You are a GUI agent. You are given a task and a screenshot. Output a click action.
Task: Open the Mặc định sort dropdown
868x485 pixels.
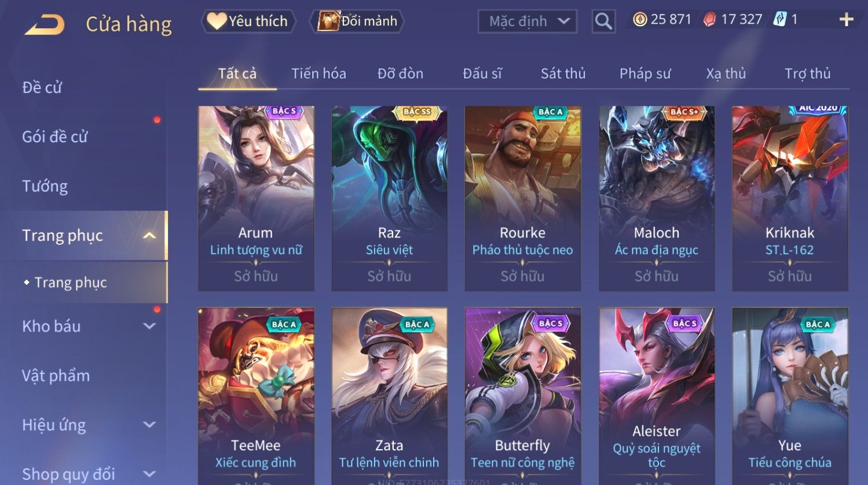click(528, 21)
